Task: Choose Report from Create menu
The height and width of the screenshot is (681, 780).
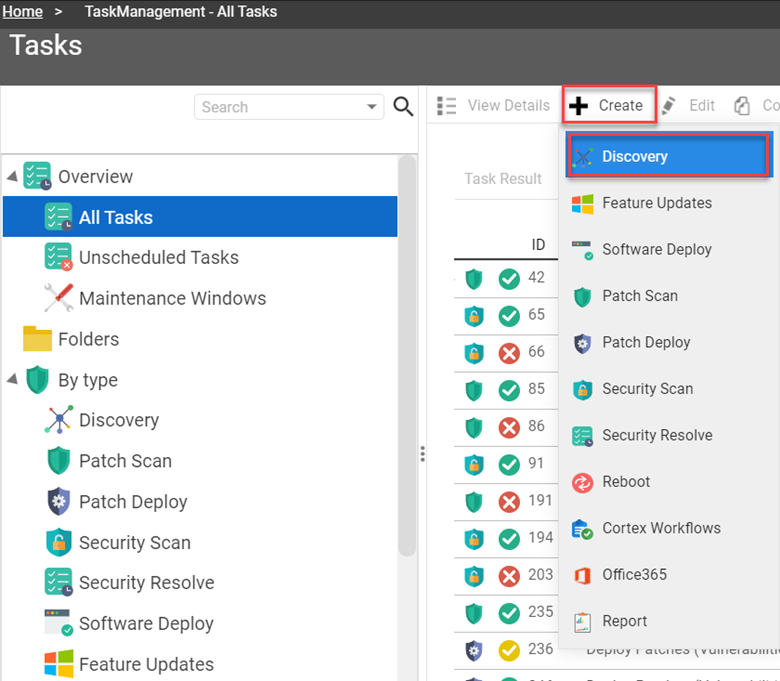Action: click(669, 621)
